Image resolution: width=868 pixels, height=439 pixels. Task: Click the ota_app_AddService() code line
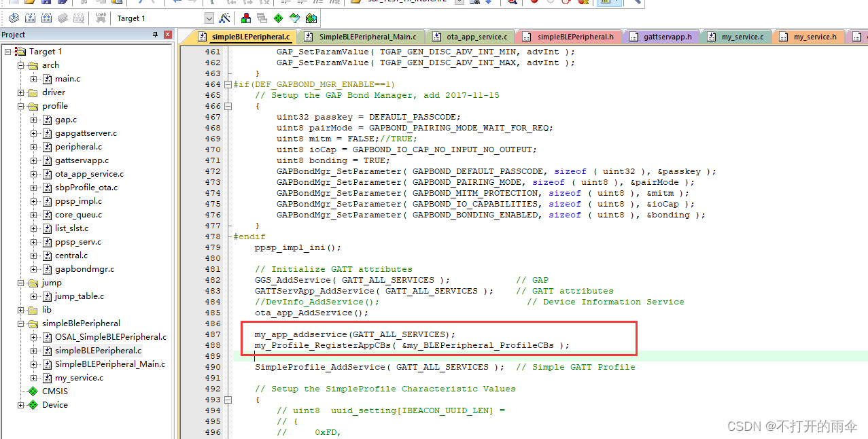pos(312,313)
